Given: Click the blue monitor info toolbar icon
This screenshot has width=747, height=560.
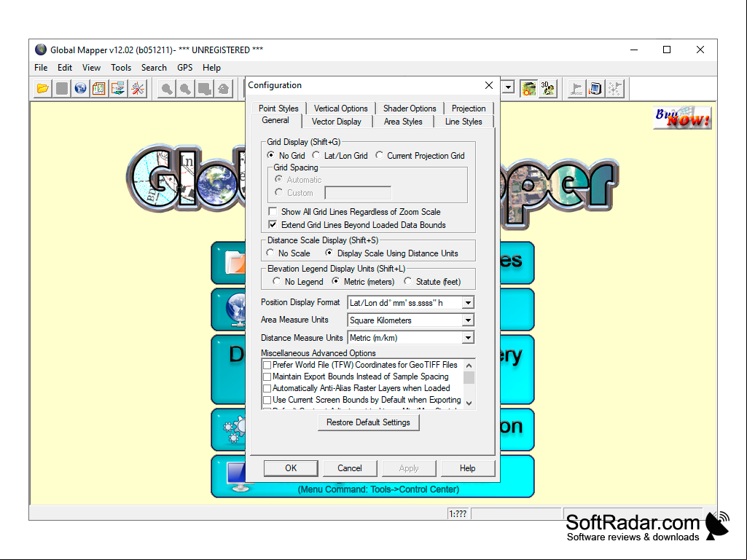Looking at the screenshot, I should pyautogui.click(x=595, y=89).
